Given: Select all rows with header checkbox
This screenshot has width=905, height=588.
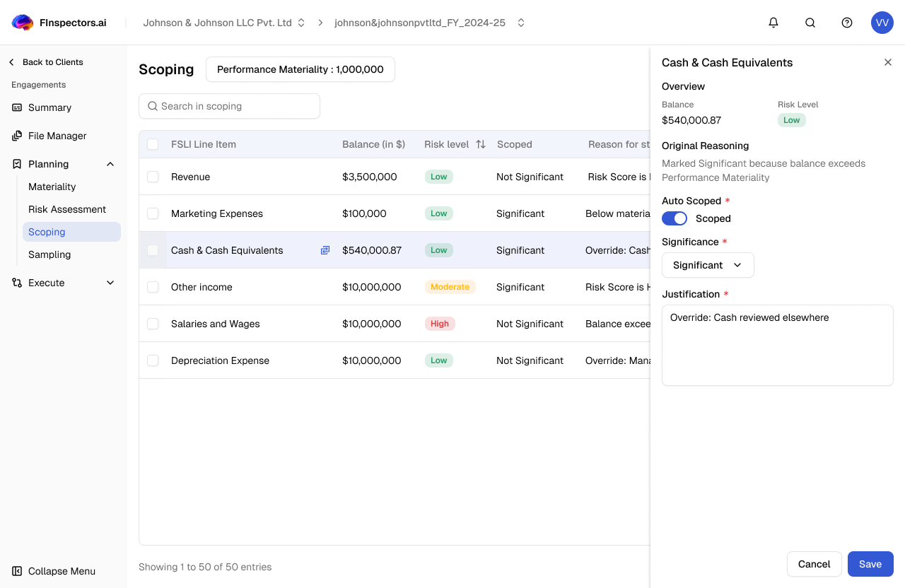Looking at the screenshot, I should 153,144.
